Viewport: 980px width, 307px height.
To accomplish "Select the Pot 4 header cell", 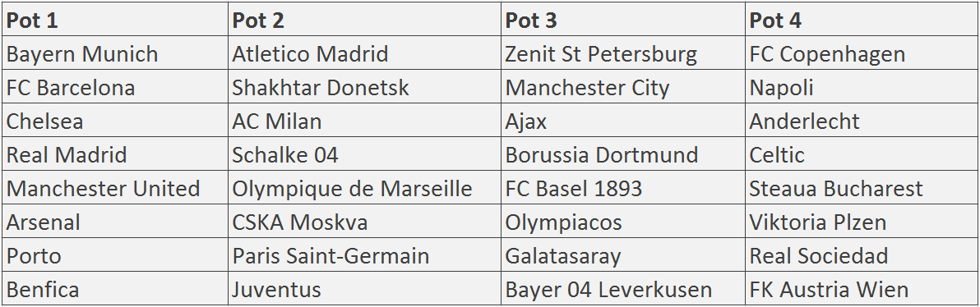I will (x=862, y=20).
